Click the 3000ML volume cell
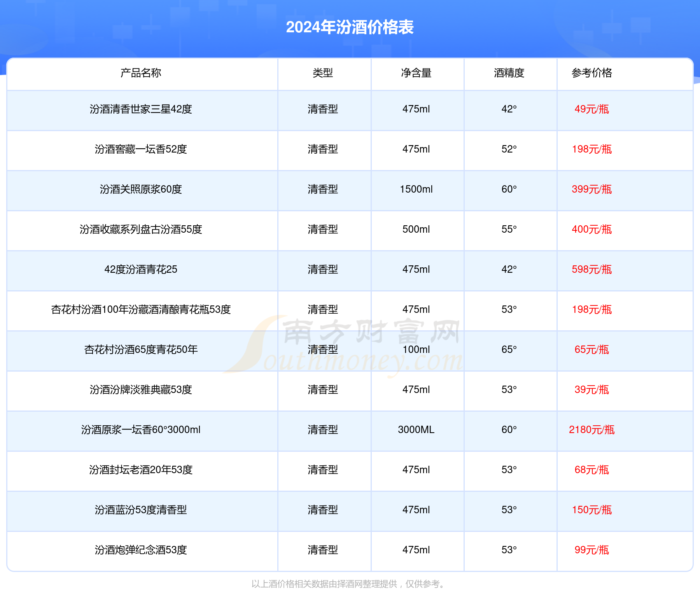 click(416, 430)
